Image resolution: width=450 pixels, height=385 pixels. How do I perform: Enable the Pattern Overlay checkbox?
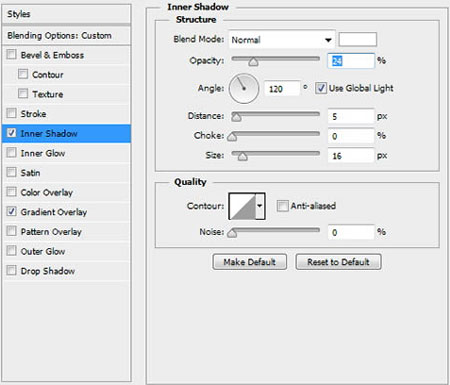(x=11, y=231)
